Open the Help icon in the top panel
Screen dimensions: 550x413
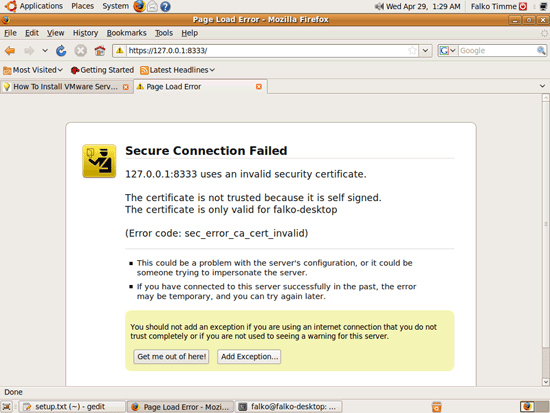(x=165, y=6)
